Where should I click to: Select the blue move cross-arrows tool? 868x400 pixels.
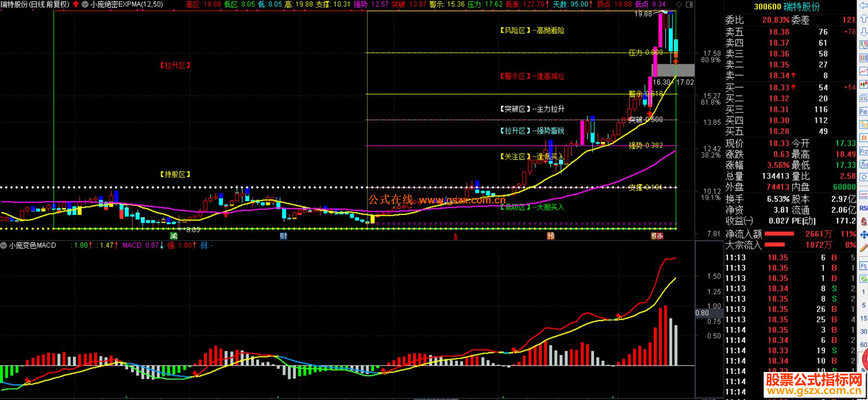click(863, 235)
